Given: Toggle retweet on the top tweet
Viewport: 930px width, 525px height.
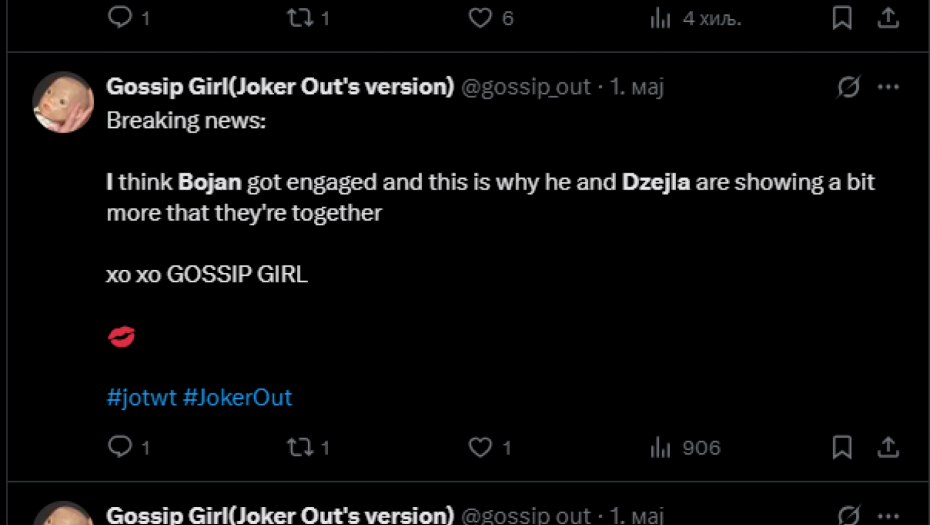Looking at the screenshot, I should click(300, 17).
